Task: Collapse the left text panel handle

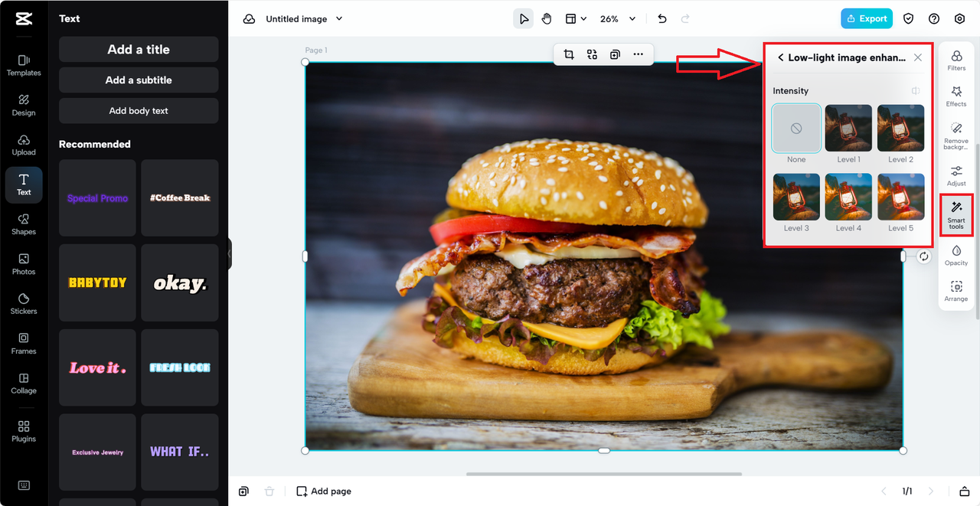Action: tap(230, 253)
